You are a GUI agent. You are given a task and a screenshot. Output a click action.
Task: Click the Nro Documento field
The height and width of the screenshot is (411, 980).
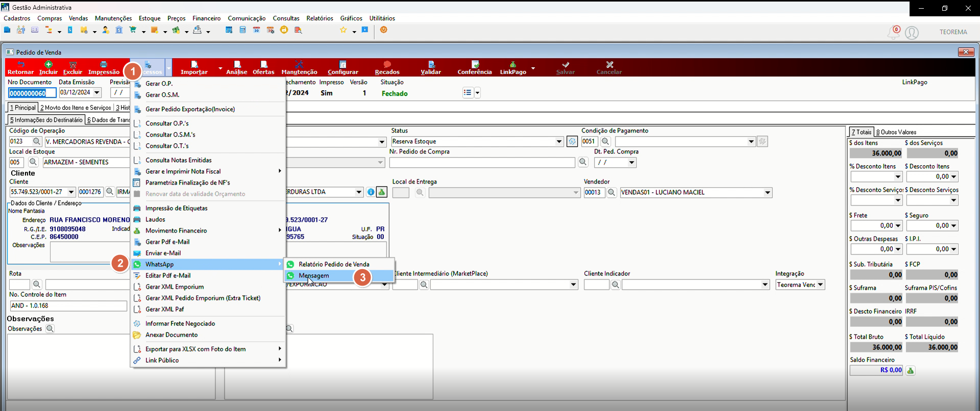[32, 93]
